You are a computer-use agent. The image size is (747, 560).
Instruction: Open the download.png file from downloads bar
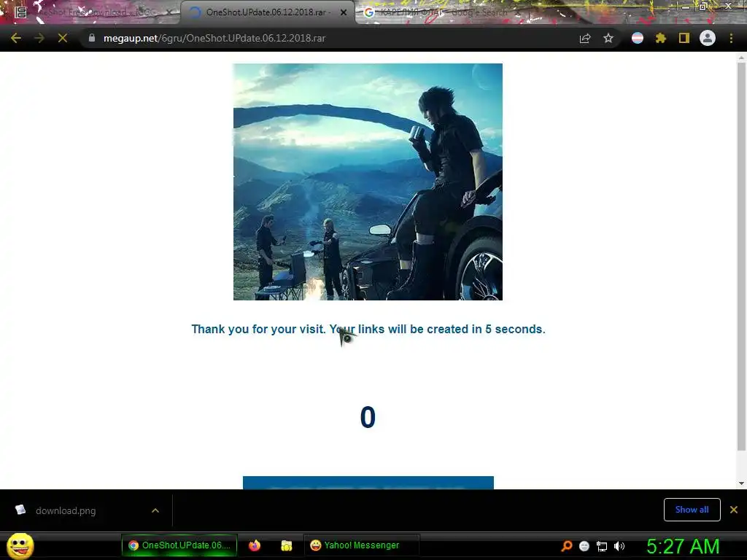65,510
